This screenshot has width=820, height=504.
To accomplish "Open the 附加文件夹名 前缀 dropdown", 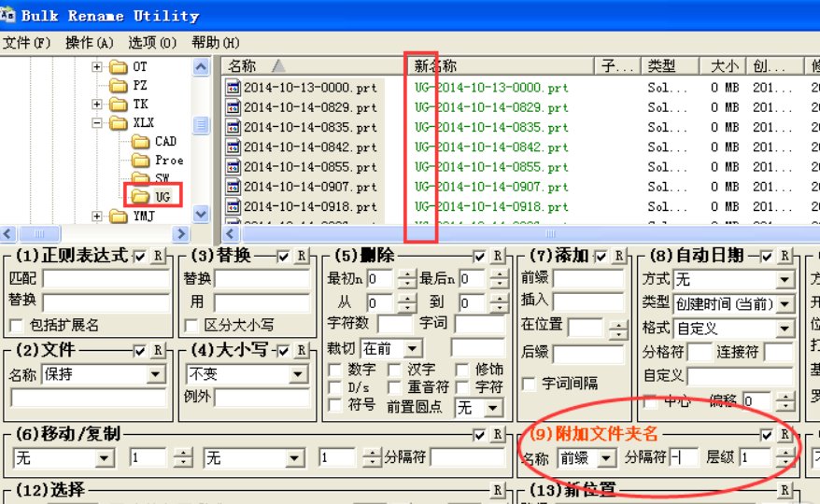I will 607,458.
